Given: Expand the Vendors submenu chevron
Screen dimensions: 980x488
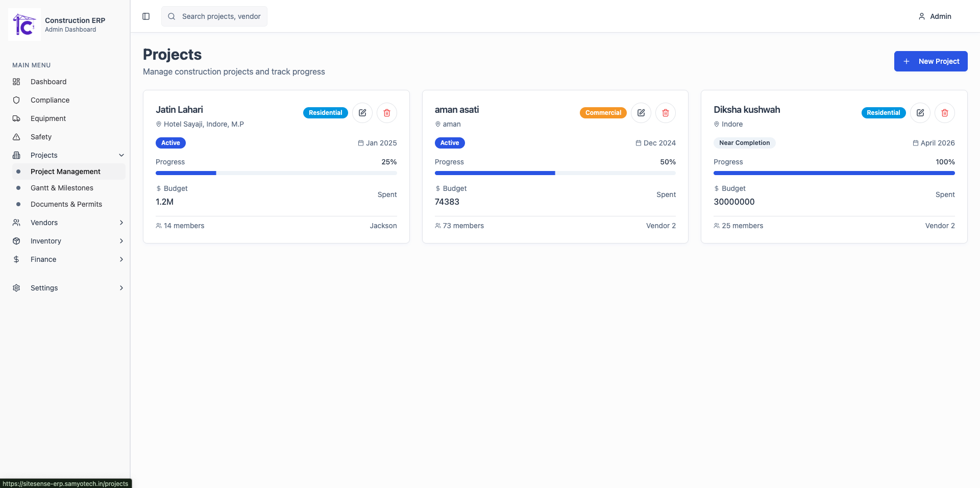Looking at the screenshot, I should 121,223.
